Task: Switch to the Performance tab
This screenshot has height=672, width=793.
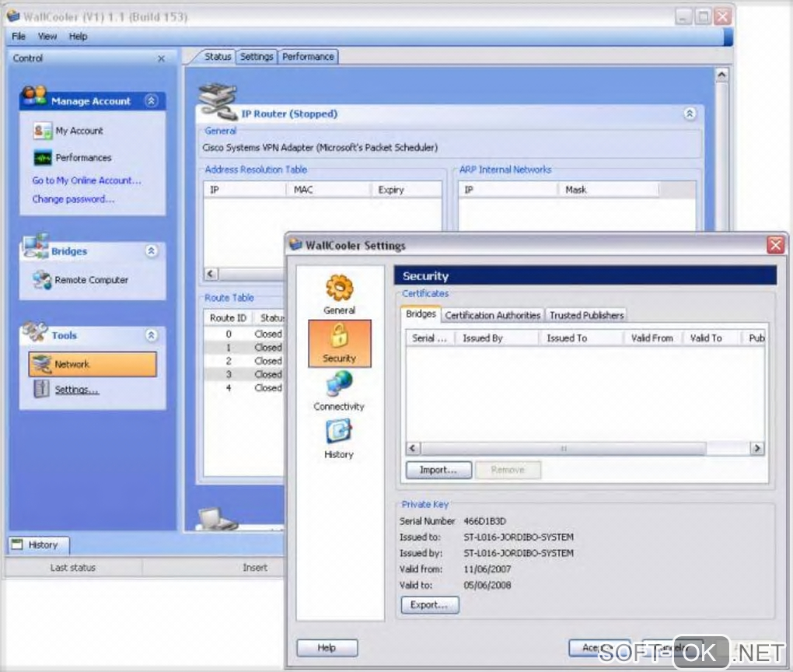Action: (308, 57)
